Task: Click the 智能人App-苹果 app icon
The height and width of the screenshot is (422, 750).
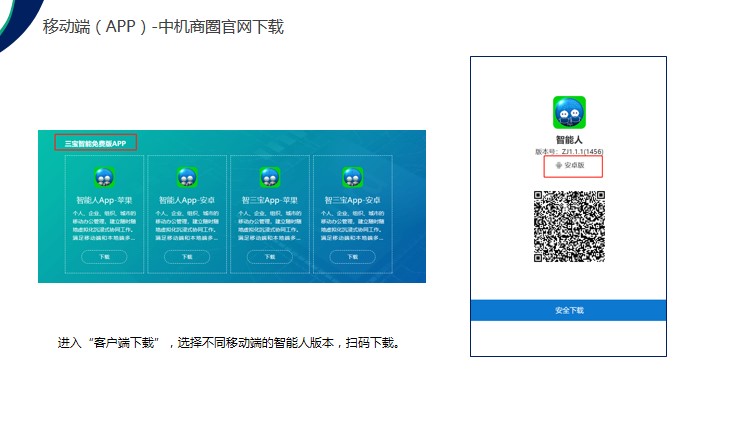Action: tap(104, 178)
